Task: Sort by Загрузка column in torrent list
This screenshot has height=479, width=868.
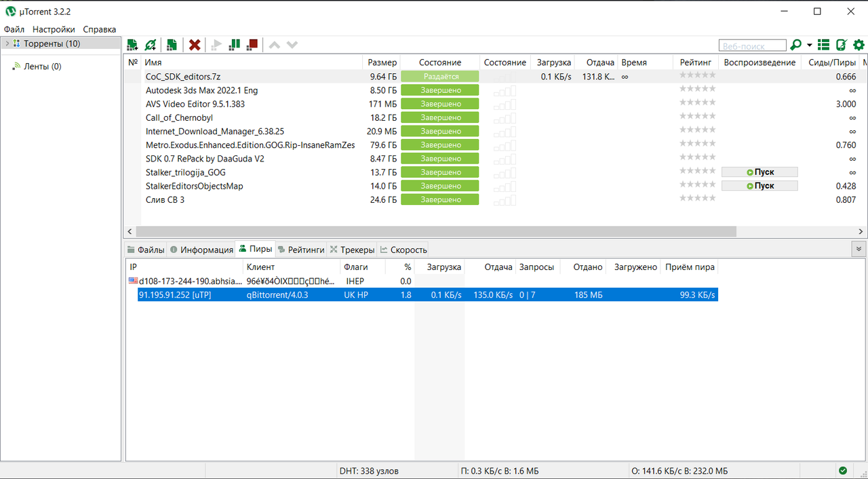Action: 553,62
